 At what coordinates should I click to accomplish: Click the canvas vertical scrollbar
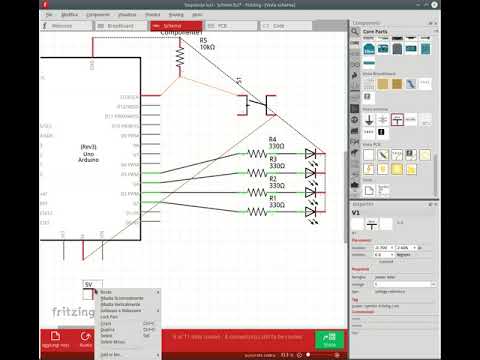click(346, 197)
